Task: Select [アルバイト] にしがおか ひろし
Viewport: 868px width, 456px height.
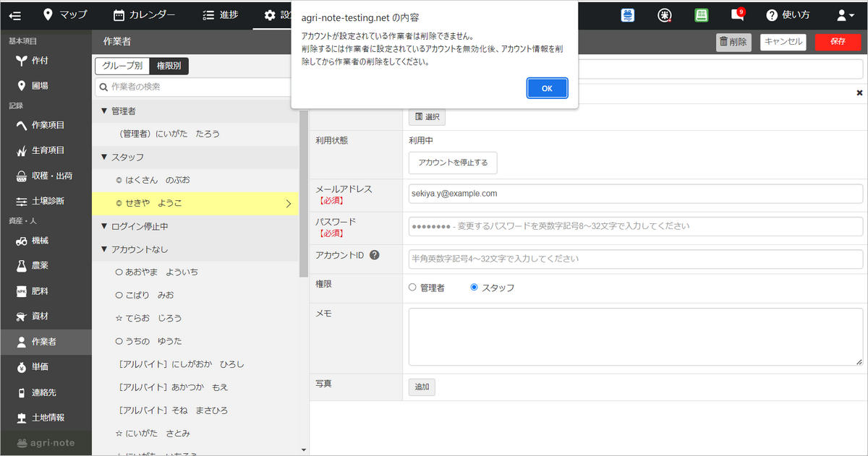Action: pyautogui.click(x=195, y=364)
